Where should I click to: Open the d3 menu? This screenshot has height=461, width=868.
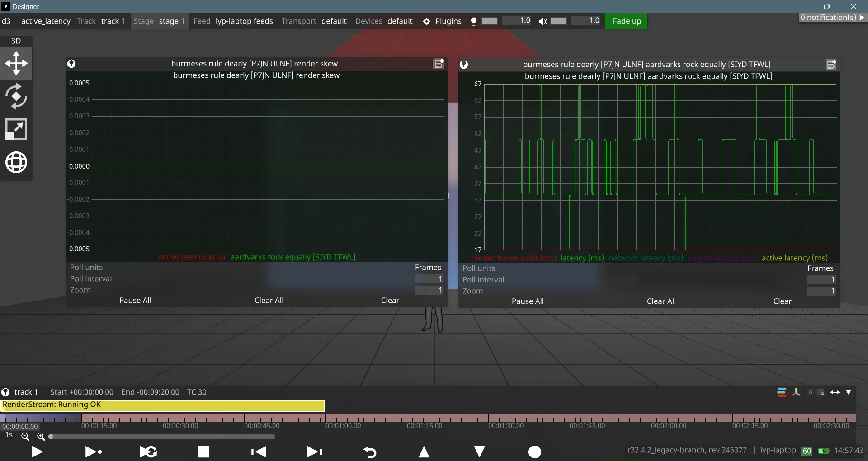[x=6, y=21]
